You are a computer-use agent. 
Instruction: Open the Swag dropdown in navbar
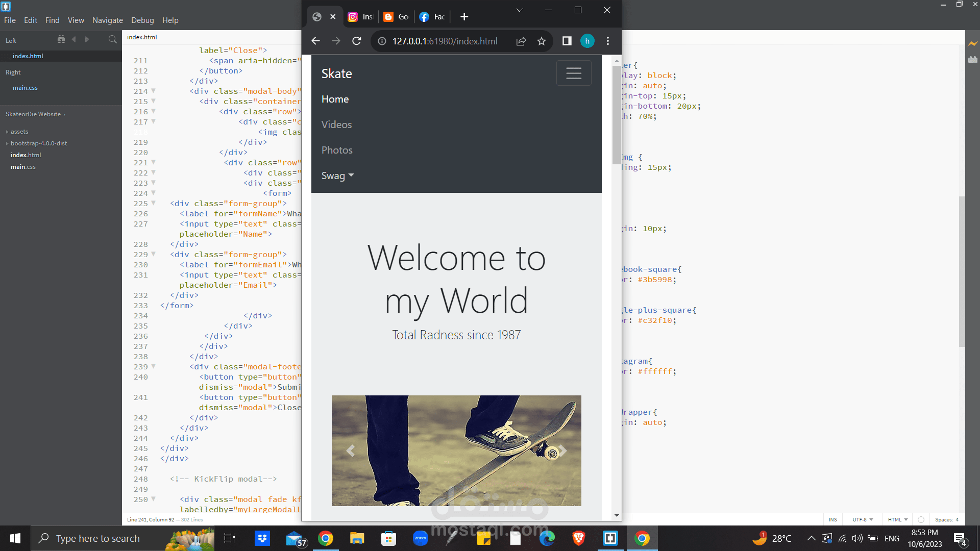pos(337,176)
